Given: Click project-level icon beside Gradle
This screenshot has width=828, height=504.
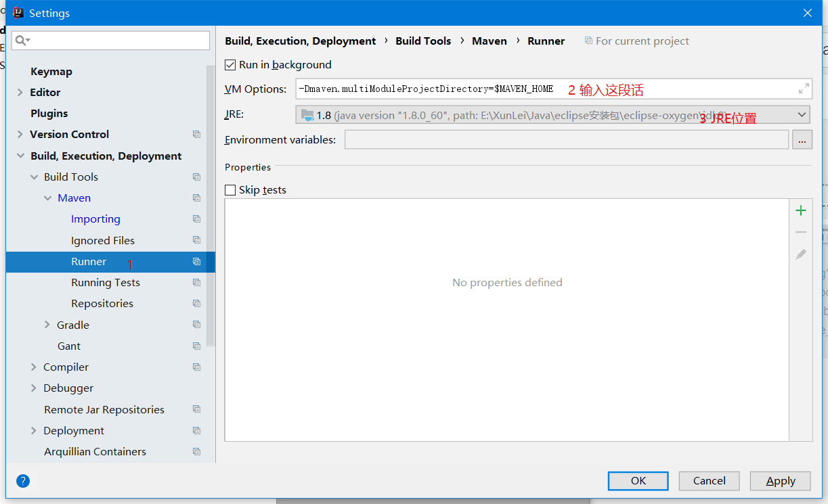Looking at the screenshot, I should 196,325.
